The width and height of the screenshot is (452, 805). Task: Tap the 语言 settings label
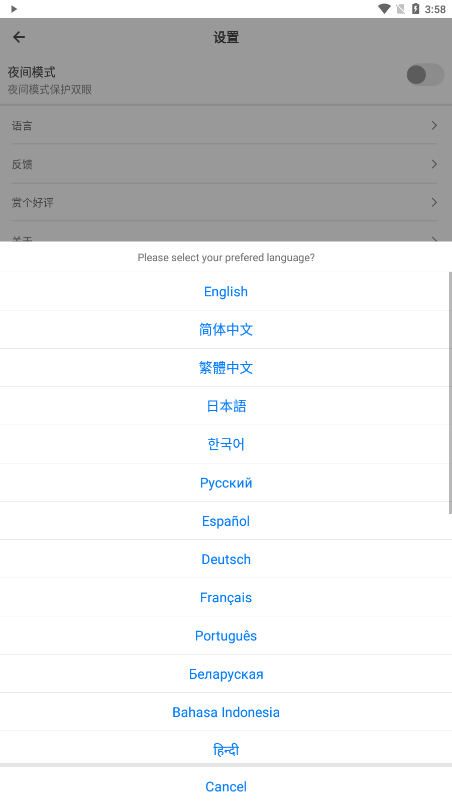pyautogui.click(x=22, y=126)
